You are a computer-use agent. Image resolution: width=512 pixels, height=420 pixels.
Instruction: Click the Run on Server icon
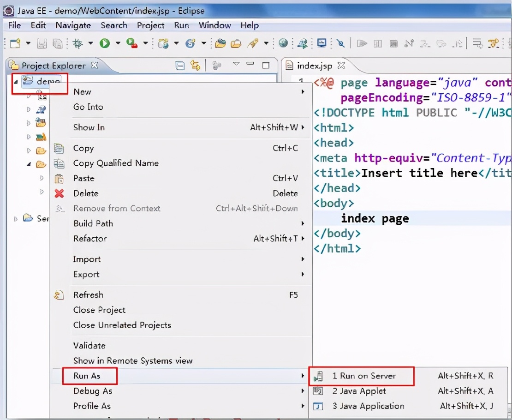(317, 376)
